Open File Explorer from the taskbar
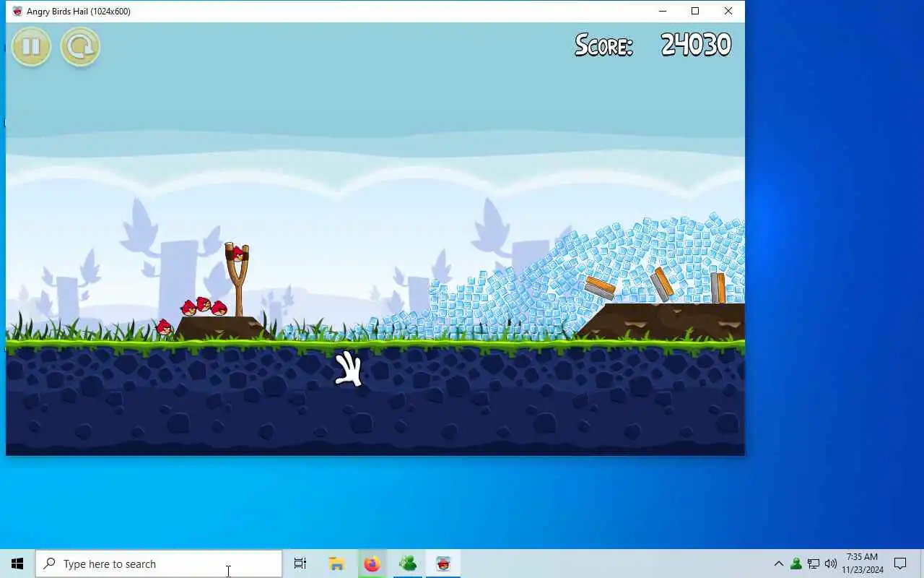Image resolution: width=924 pixels, height=578 pixels. click(x=336, y=564)
